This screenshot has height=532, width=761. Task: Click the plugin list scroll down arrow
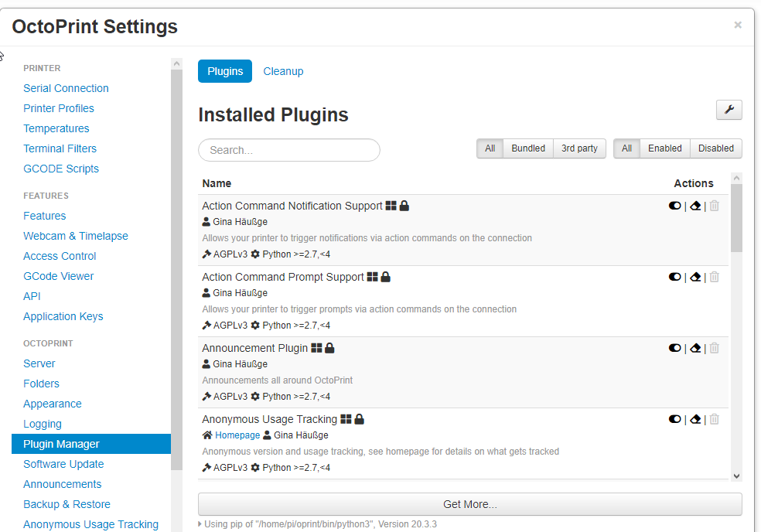tap(736, 476)
